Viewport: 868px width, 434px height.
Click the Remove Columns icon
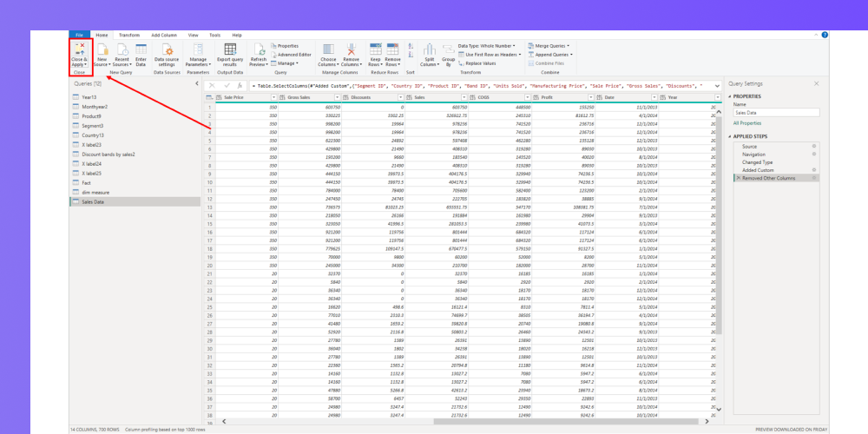click(351, 49)
